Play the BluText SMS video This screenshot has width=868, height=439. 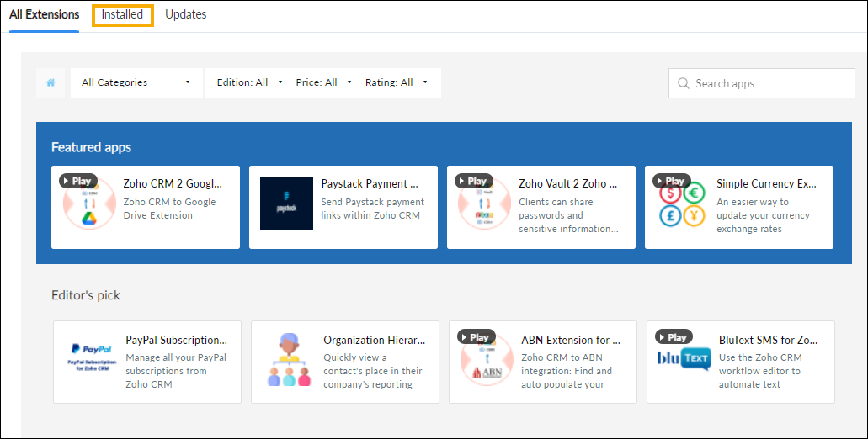pyautogui.click(x=674, y=337)
